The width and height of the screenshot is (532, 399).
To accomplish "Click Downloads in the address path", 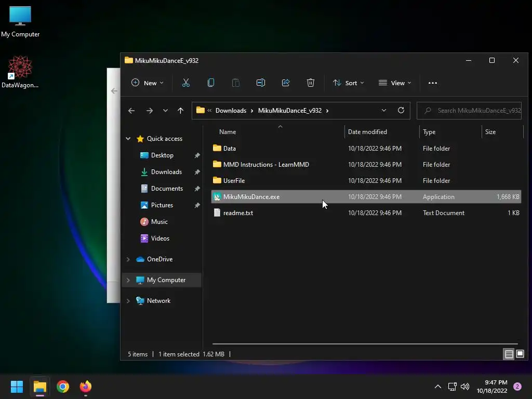I will tap(231, 111).
